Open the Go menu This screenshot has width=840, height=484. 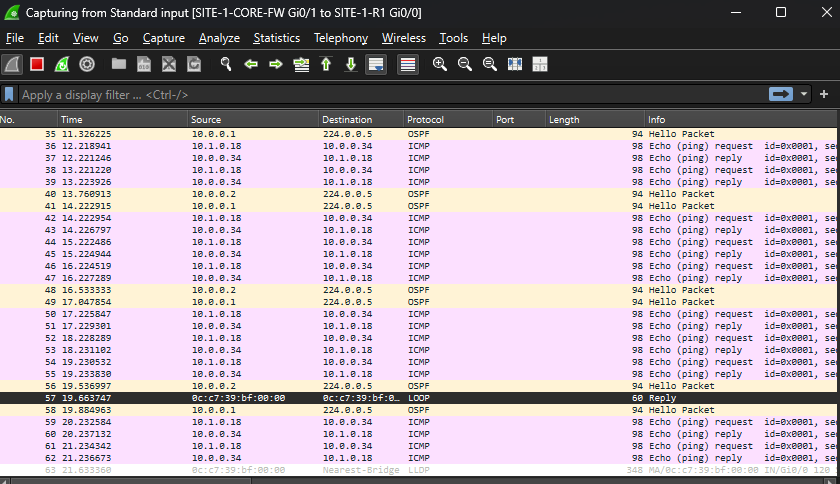point(121,38)
